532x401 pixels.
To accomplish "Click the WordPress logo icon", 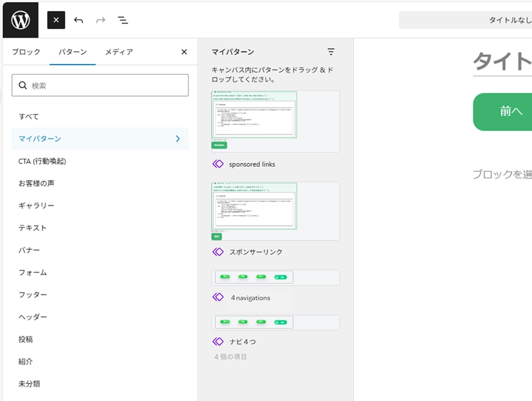I will [x=20, y=20].
